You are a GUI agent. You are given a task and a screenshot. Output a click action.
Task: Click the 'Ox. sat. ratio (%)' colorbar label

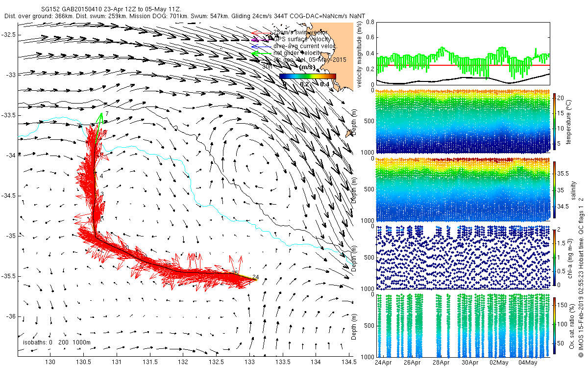click(x=572, y=325)
